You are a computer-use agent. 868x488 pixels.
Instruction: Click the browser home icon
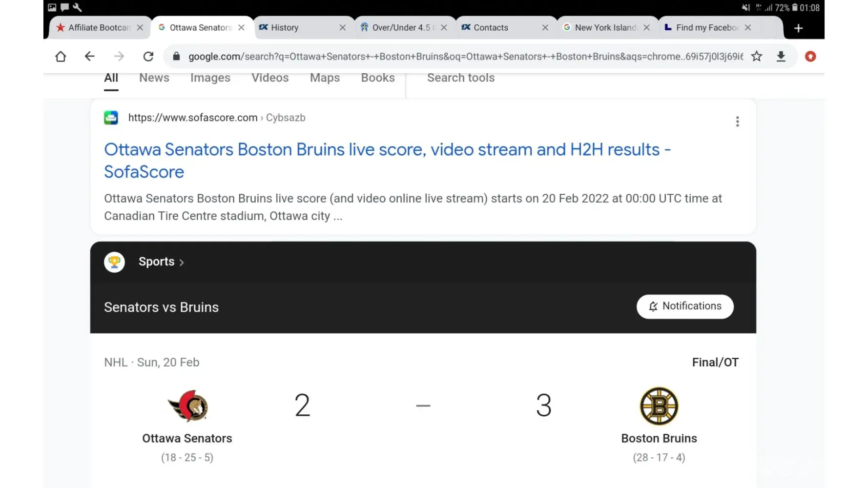(61, 57)
